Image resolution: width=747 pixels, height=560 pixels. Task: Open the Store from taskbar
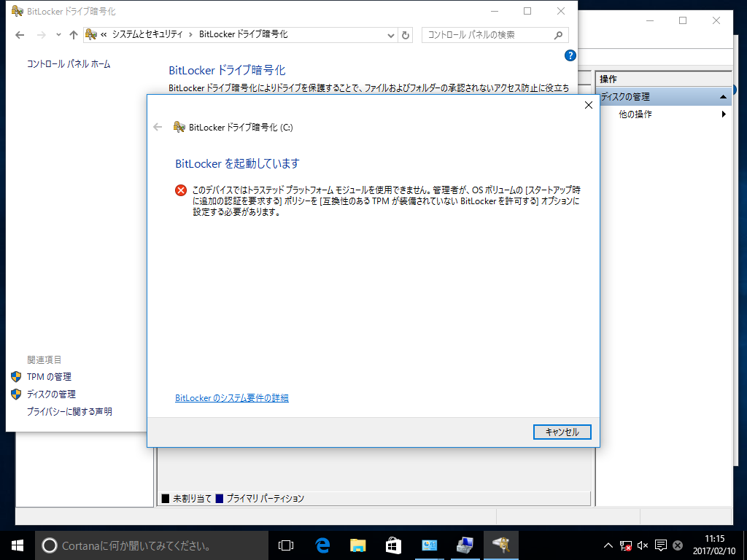pos(393,545)
